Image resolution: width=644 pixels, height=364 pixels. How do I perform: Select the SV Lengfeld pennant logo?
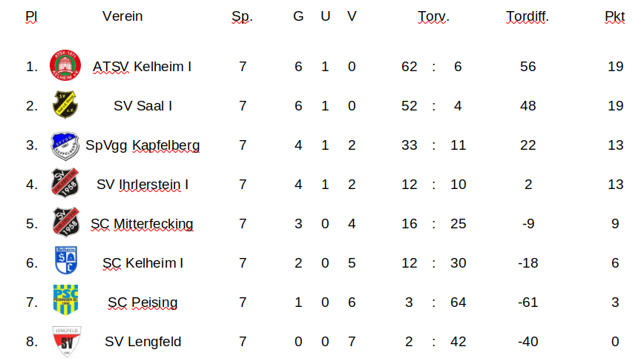click(65, 341)
